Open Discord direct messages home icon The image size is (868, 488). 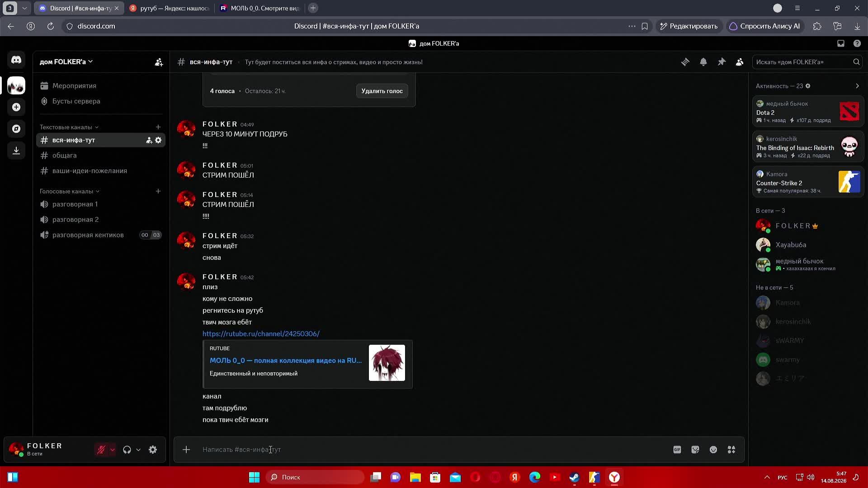(x=16, y=60)
